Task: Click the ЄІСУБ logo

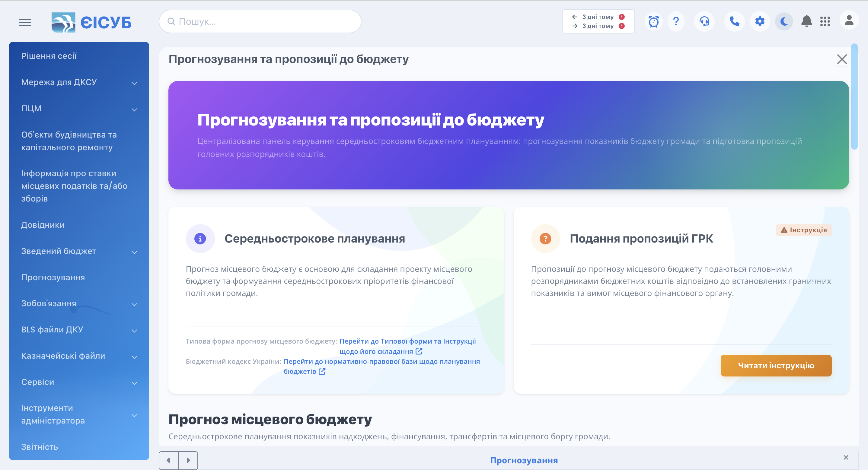Action: pos(91,22)
